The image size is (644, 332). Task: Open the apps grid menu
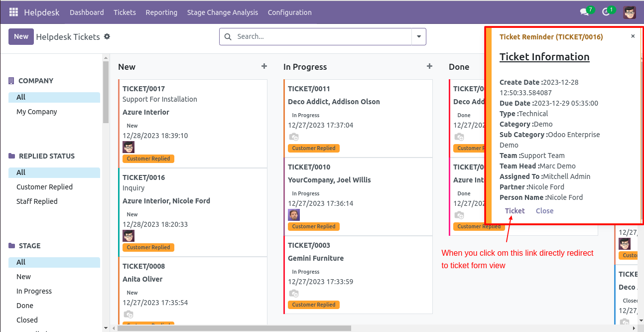click(x=13, y=12)
